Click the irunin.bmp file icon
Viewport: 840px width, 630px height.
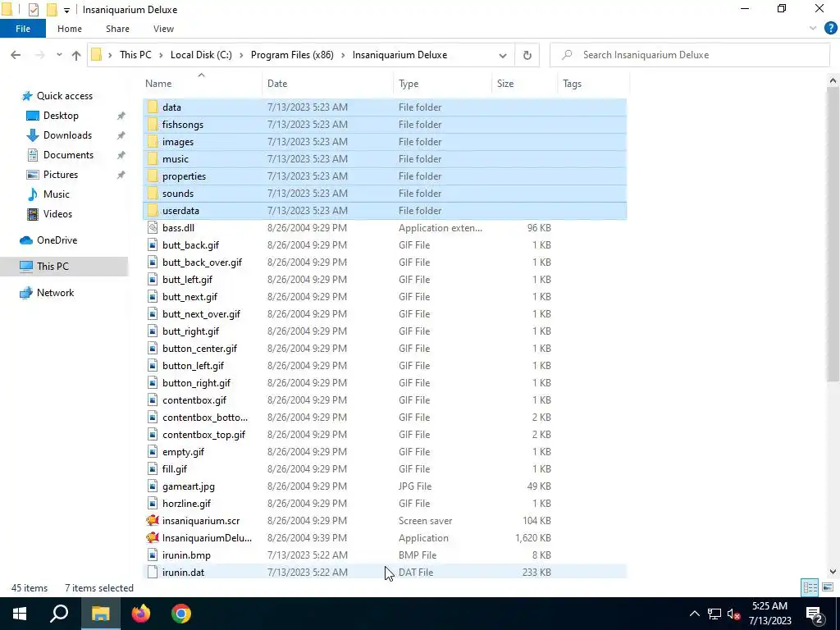pyautogui.click(x=153, y=555)
